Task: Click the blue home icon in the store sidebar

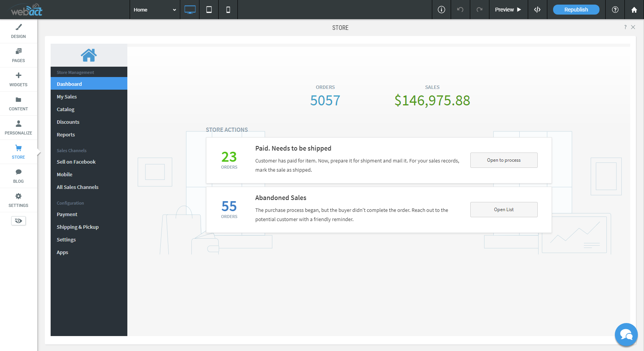Action: [x=89, y=55]
